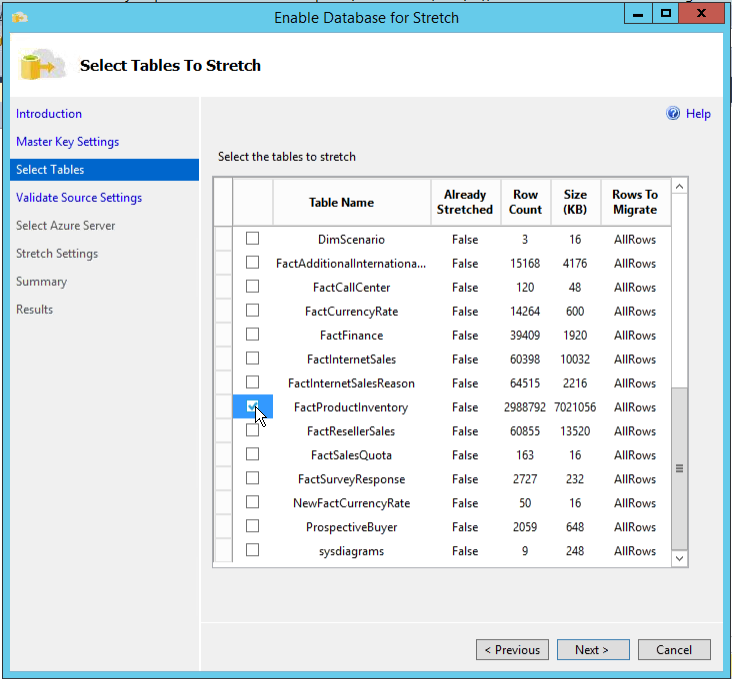Click the Rows To Migrate column header
The image size is (732, 679).
click(x=635, y=202)
